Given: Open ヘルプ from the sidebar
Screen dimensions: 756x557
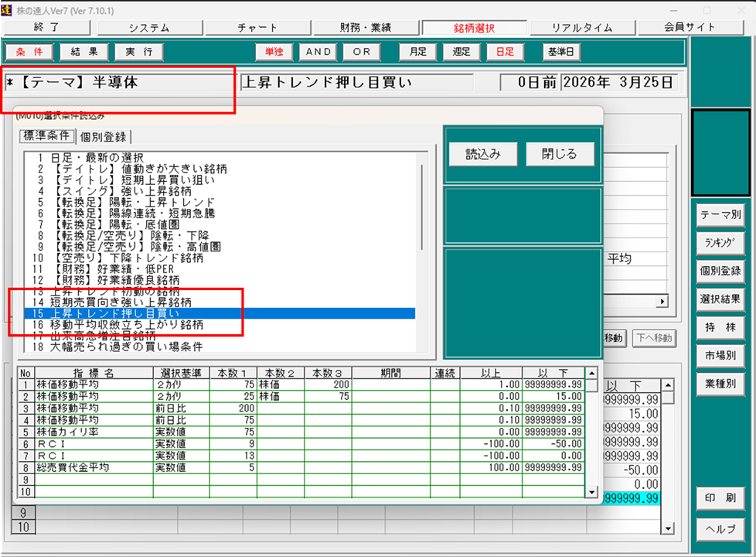Looking at the screenshot, I should [x=720, y=529].
